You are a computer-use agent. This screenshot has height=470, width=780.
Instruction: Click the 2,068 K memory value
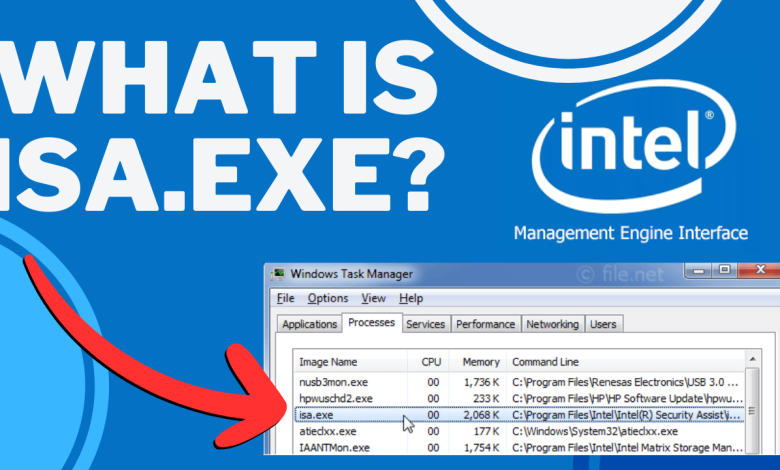coord(482,415)
